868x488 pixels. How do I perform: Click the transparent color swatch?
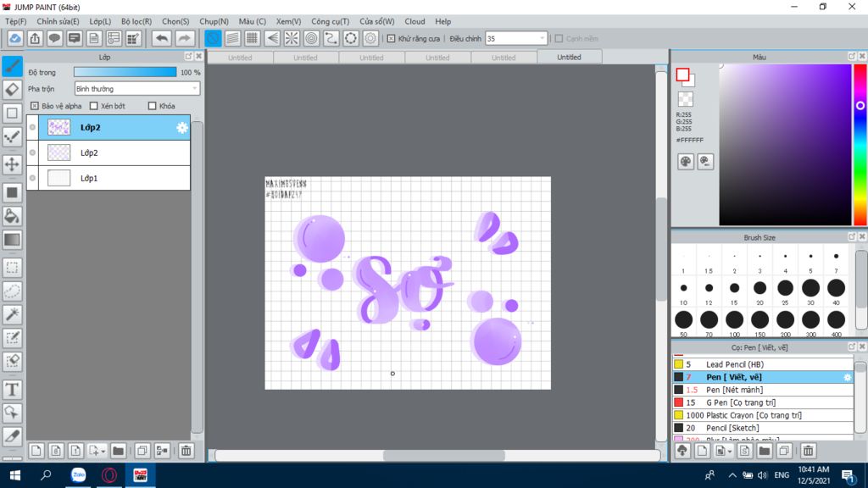click(x=685, y=99)
